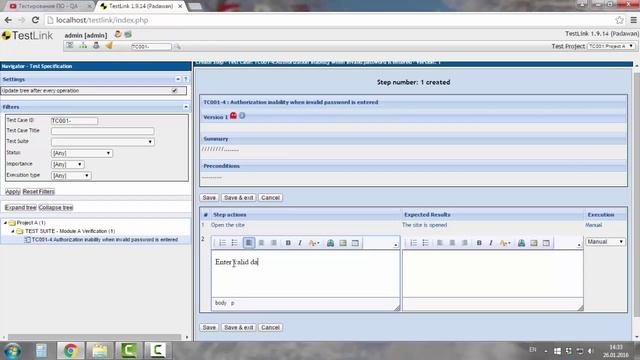Align left in Expected Results editor

(x=440, y=243)
